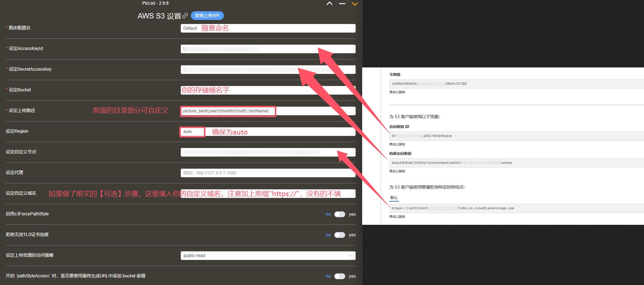Click the link icon beside AWS S3 设置
The image size is (644, 285).
[185, 16]
